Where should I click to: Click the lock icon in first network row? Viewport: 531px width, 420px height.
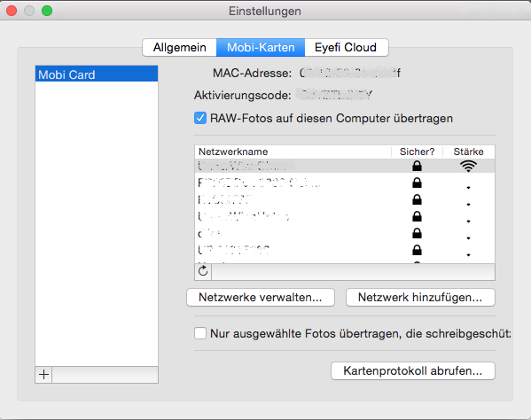pos(417,166)
